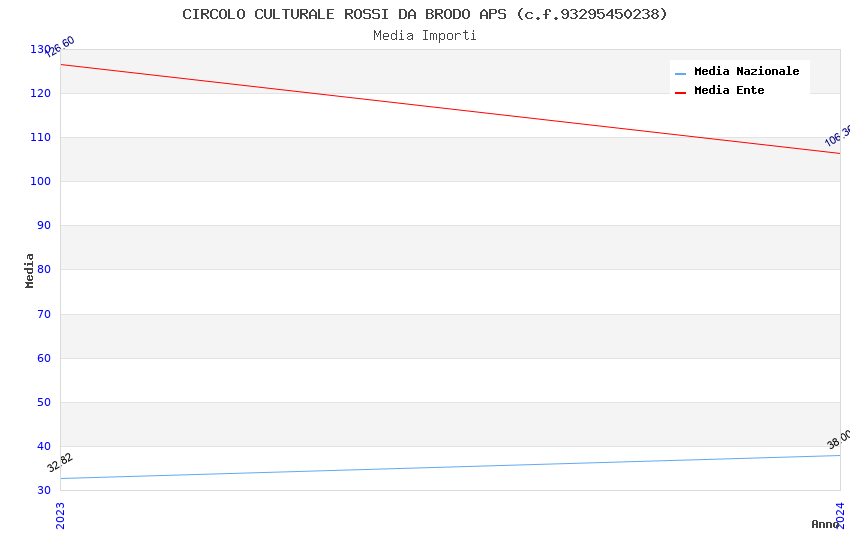Click the 50 y-axis tick label
Screen dimensions: 850x550
(x=44, y=402)
